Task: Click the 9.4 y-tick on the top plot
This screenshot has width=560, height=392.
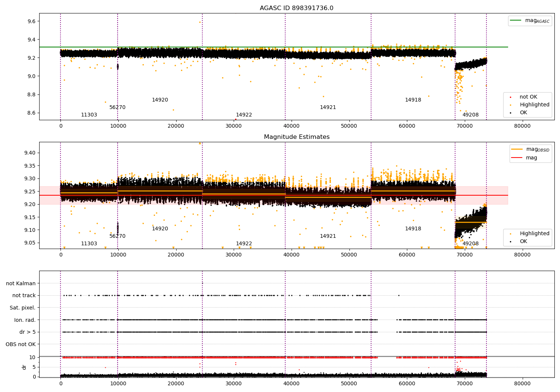Action: [x=31, y=40]
